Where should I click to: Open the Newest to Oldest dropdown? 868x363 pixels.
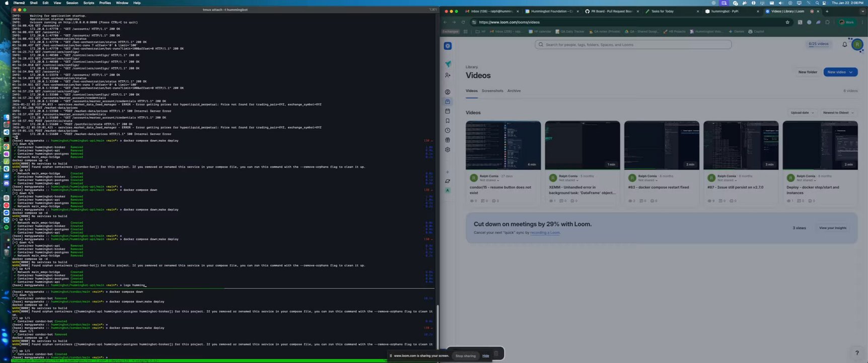coord(838,112)
